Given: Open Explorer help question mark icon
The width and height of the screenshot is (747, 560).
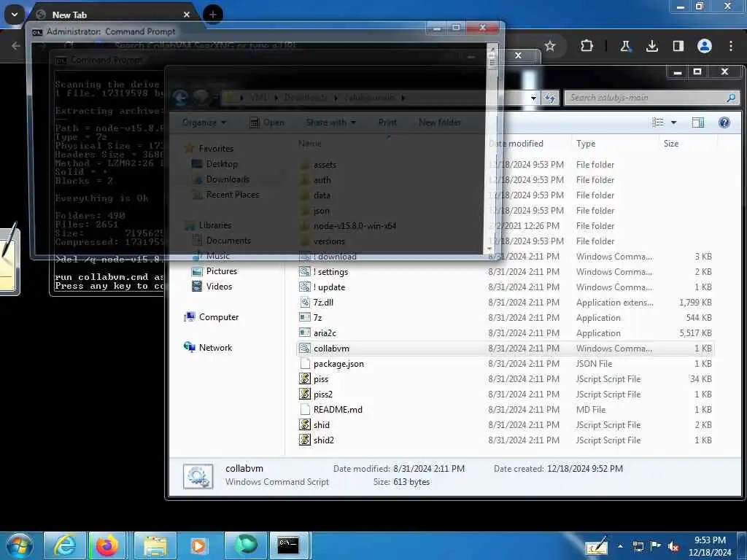Looking at the screenshot, I should coord(724,122).
